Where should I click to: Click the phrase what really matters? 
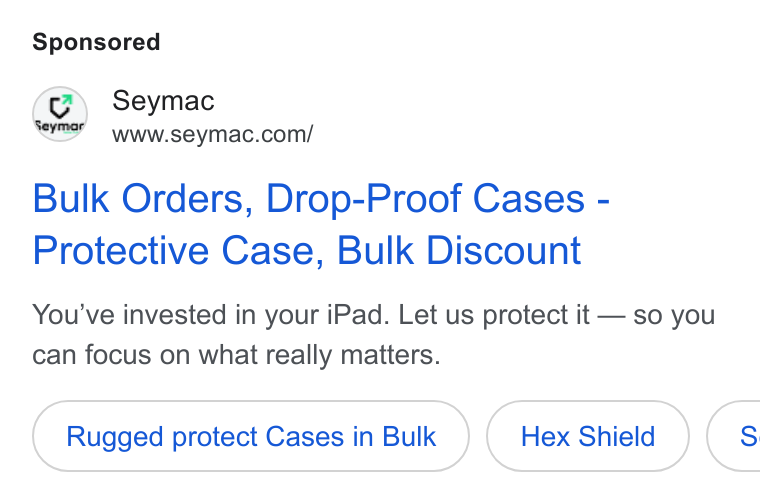[319, 355]
